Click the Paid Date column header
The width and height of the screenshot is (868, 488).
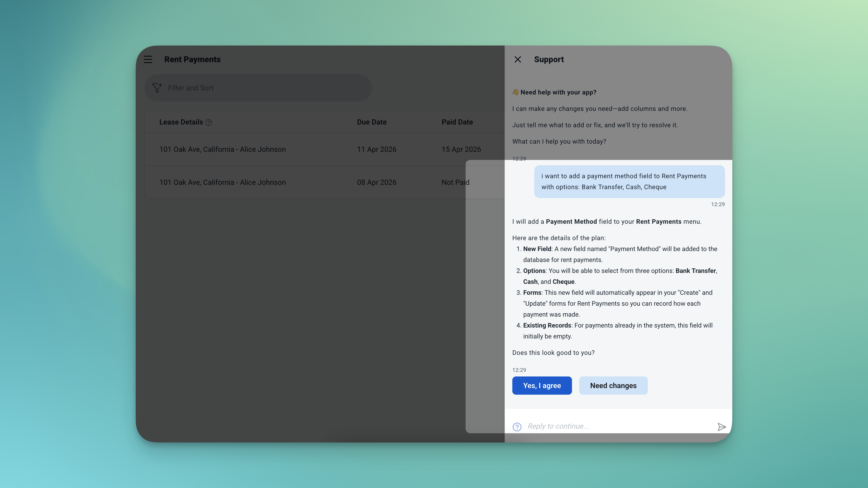(x=457, y=122)
